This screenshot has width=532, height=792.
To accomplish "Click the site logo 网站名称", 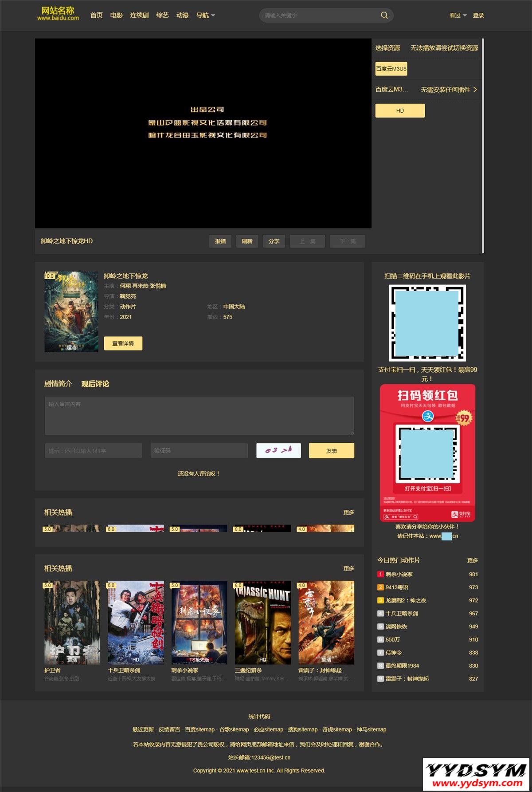I will click(x=58, y=14).
